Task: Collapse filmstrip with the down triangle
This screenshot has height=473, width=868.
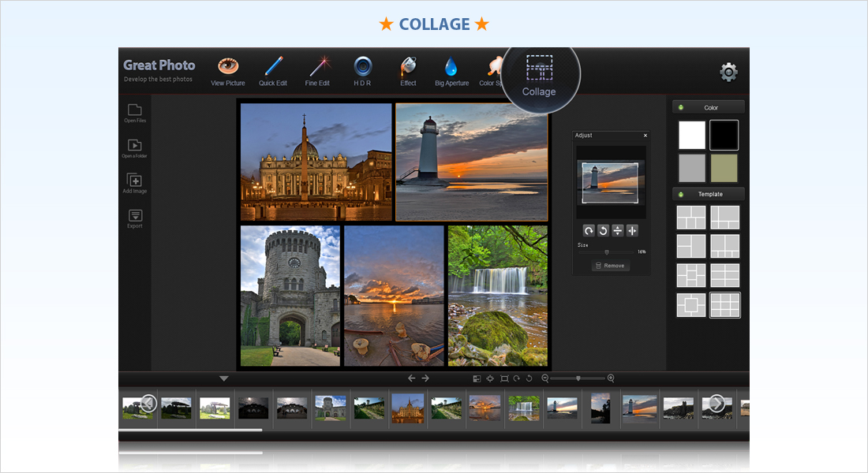Action: tap(223, 379)
